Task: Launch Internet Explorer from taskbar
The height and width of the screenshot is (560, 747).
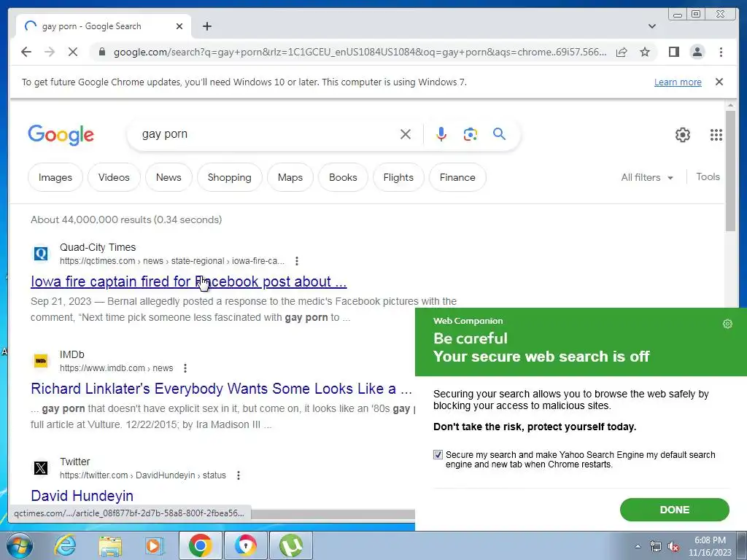Action: (65, 545)
